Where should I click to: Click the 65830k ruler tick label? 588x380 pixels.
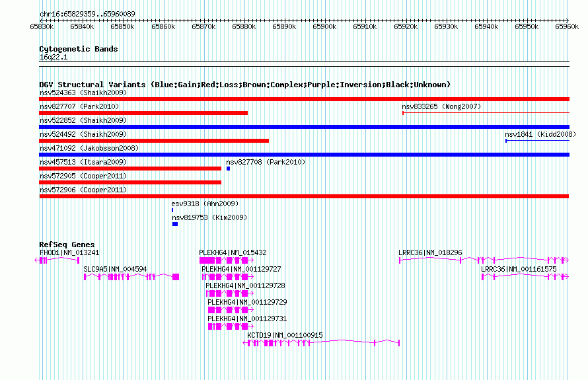point(42,26)
